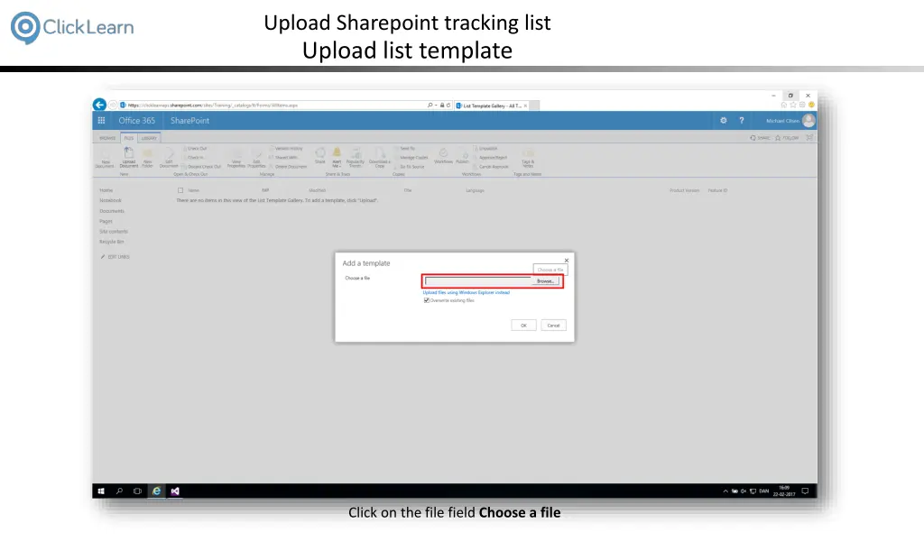Click OK in Add a template dialog
The image size is (924, 560).
click(524, 326)
